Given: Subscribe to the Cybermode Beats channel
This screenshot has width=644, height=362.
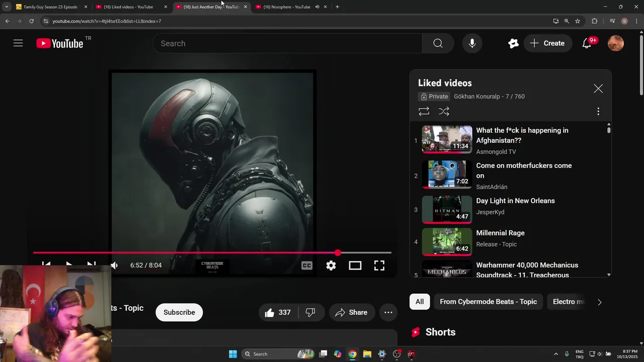Looking at the screenshot, I should coord(179,312).
